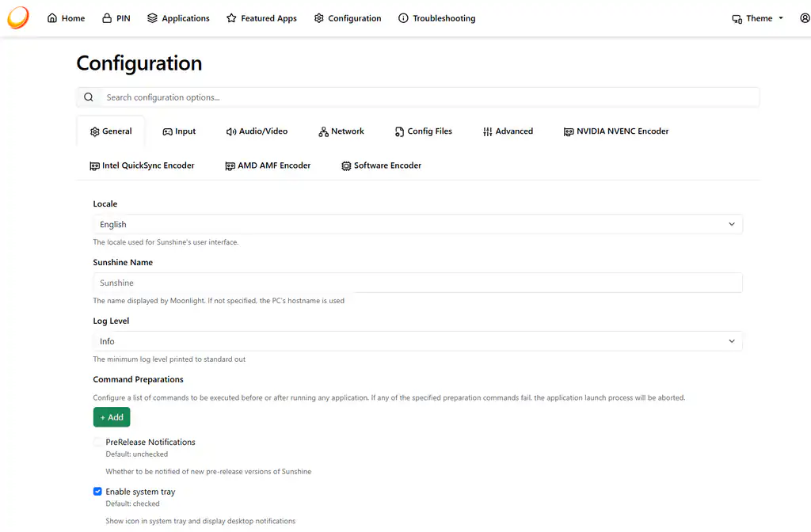Switch to the Audio/Video tab
The height and width of the screenshot is (532, 811).
pyautogui.click(x=257, y=131)
